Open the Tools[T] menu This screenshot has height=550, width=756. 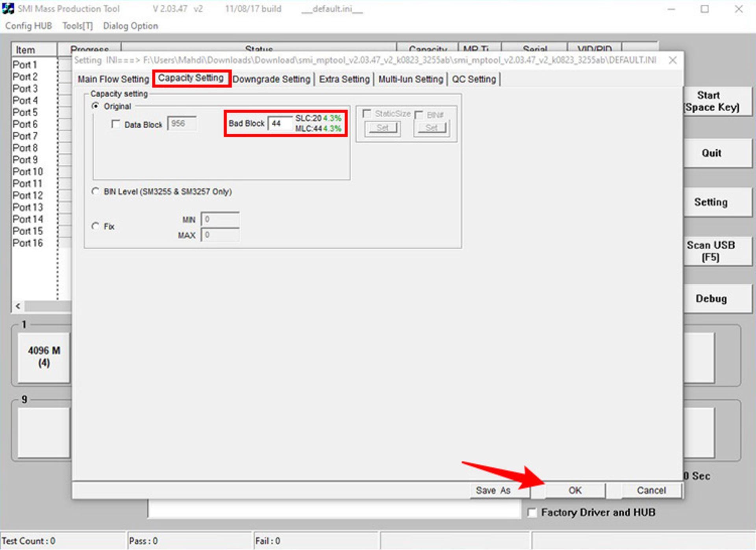pyautogui.click(x=78, y=26)
